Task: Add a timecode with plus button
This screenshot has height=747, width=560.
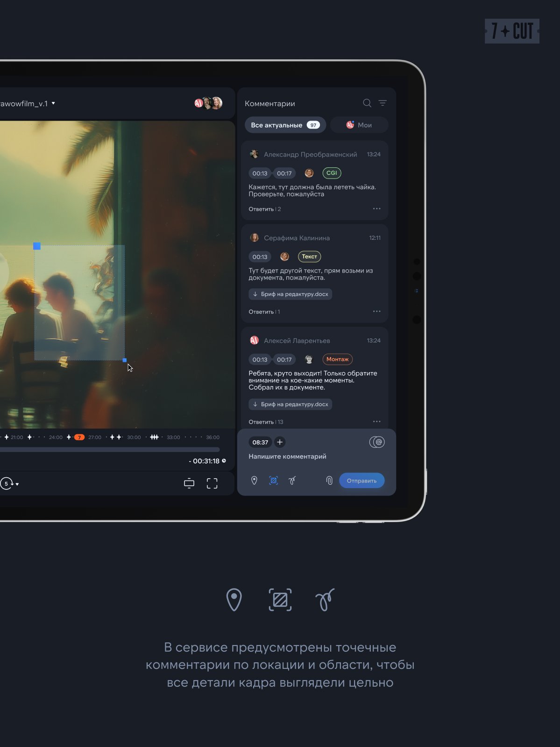Action: click(280, 442)
